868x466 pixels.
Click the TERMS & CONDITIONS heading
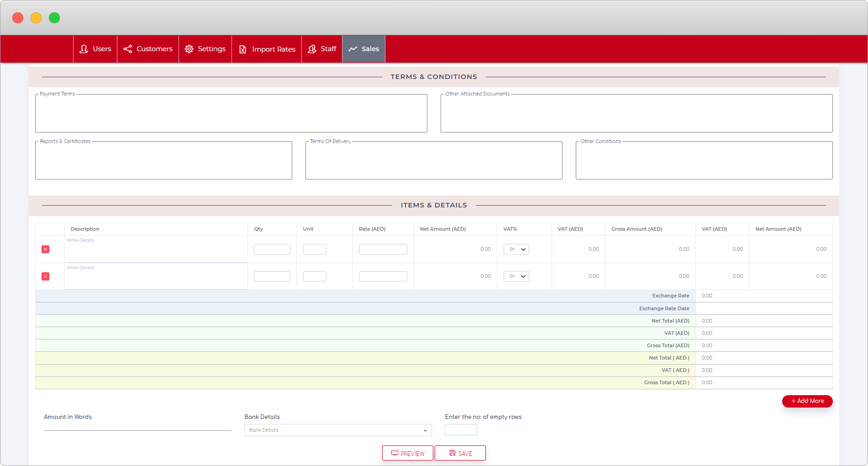(x=434, y=77)
